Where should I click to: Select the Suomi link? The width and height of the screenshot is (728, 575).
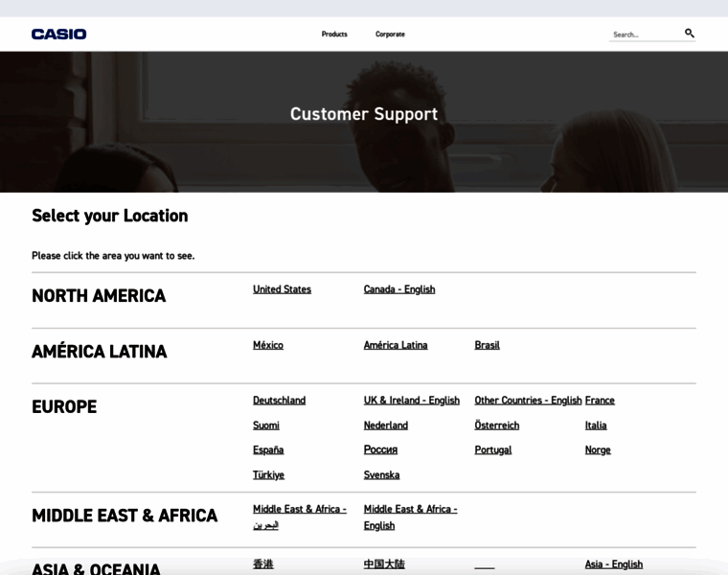[266, 425]
